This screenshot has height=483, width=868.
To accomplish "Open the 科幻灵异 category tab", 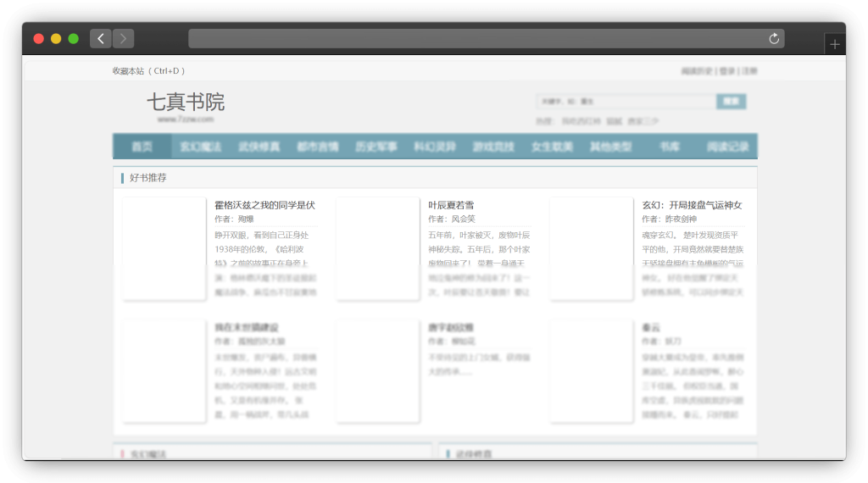I will pos(435,147).
